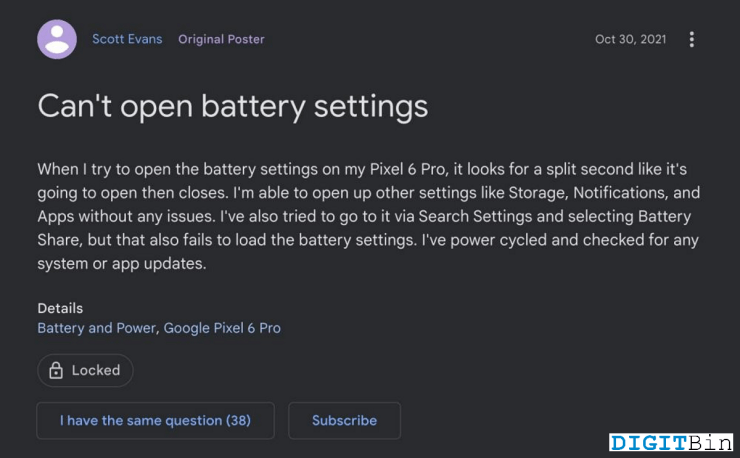
Task: Click the Original Poster badge
Action: (221, 39)
